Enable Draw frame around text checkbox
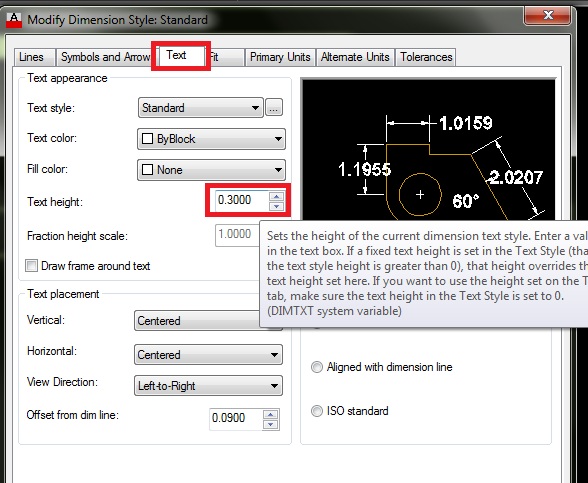 [32, 266]
